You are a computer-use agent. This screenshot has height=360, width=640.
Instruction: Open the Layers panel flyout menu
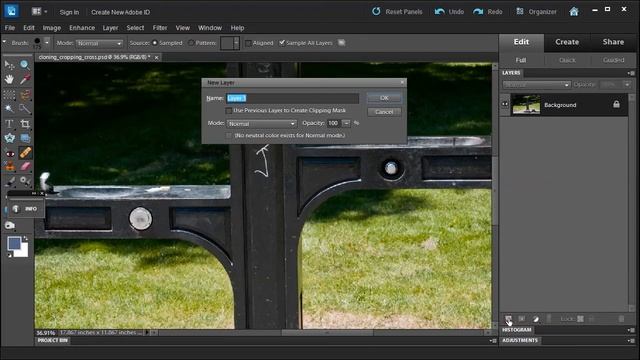pos(631,73)
